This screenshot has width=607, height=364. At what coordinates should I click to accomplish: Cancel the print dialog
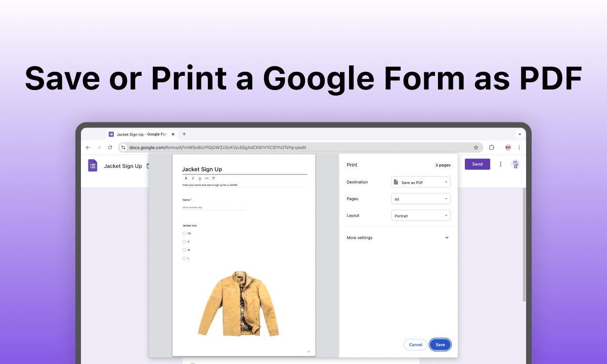[415, 345]
